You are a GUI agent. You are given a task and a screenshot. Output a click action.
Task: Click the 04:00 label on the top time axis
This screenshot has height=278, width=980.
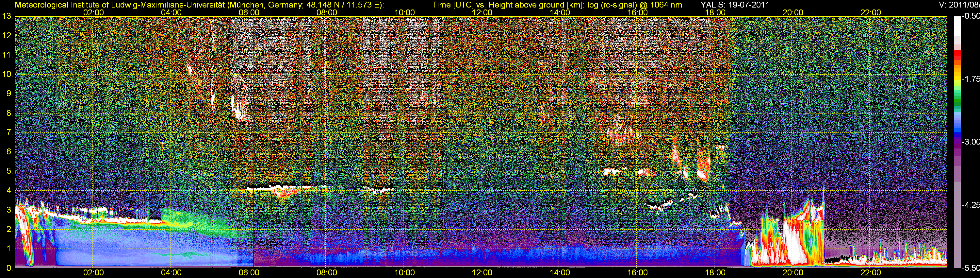tap(171, 12)
